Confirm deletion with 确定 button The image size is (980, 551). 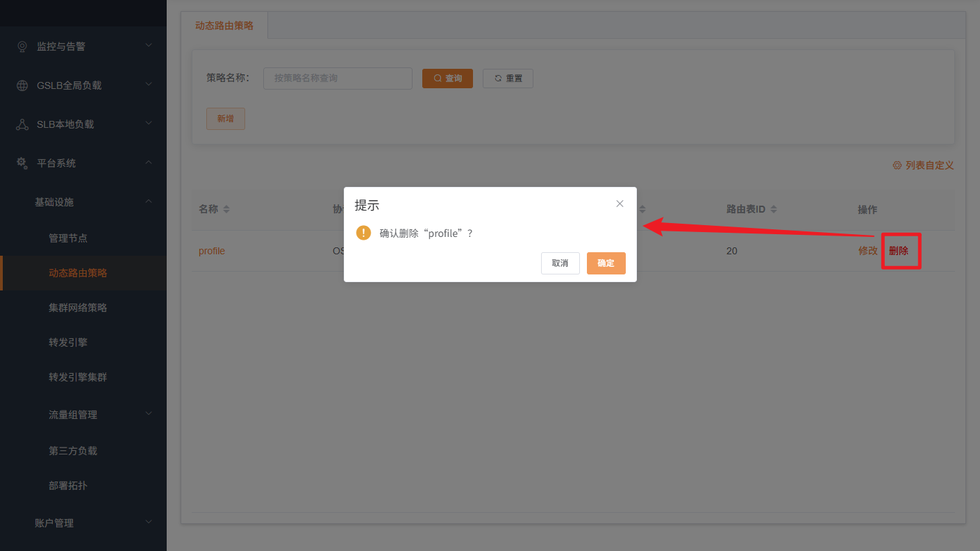tap(606, 263)
